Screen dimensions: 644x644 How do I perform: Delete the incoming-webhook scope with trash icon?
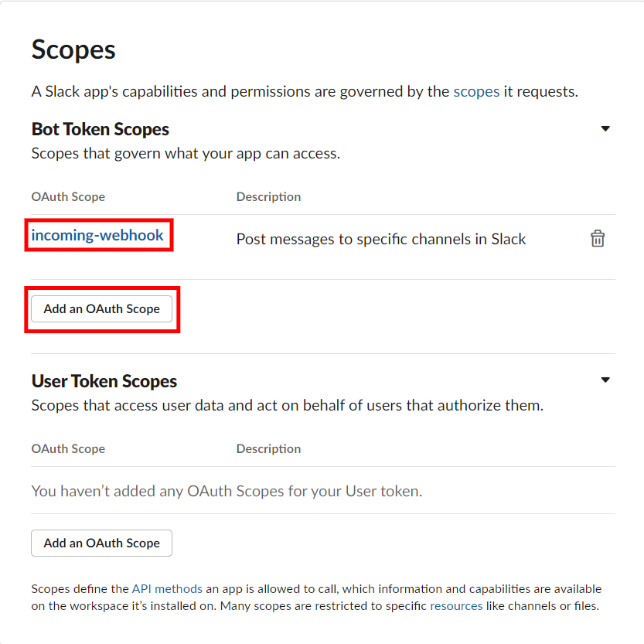[597, 239]
